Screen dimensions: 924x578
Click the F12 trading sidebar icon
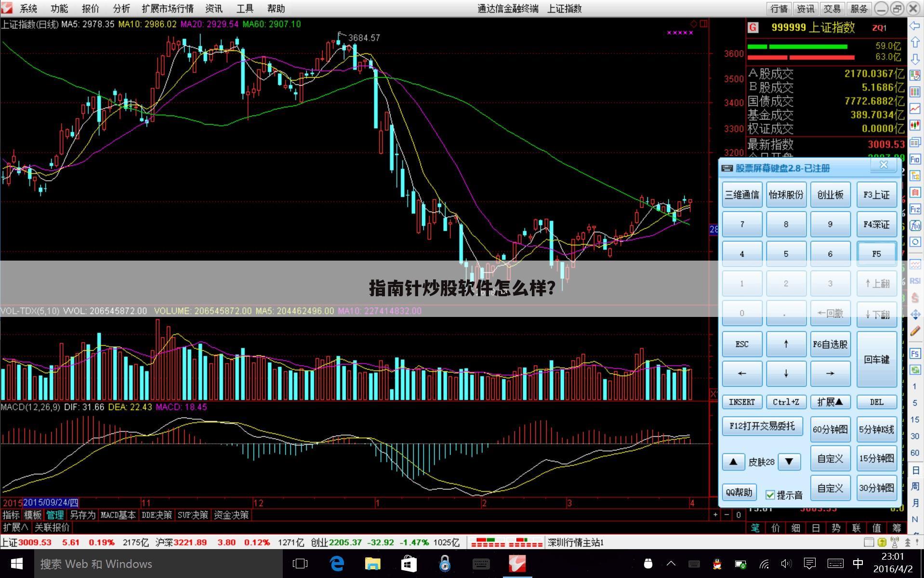point(915,209)
